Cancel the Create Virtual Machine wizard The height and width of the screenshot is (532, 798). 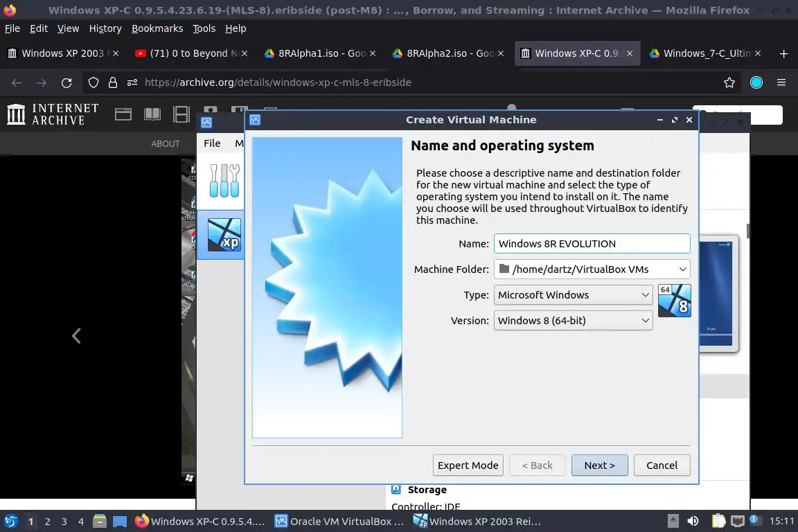[x=662, y=465]
